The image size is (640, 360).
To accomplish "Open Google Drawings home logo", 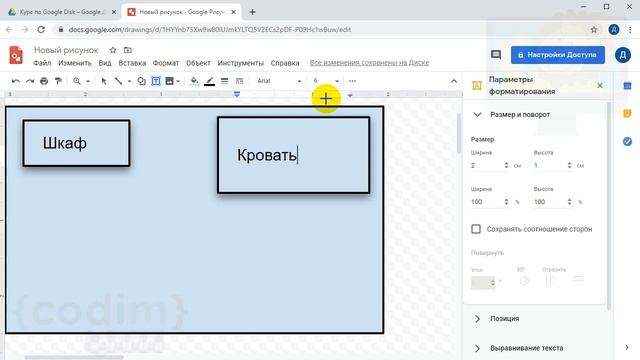I will 16,55.
